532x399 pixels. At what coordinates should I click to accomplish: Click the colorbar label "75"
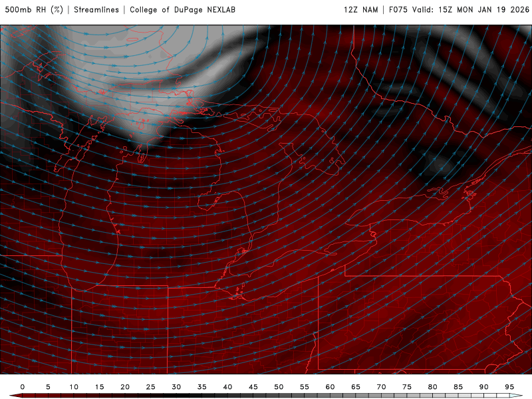point(407,387)
